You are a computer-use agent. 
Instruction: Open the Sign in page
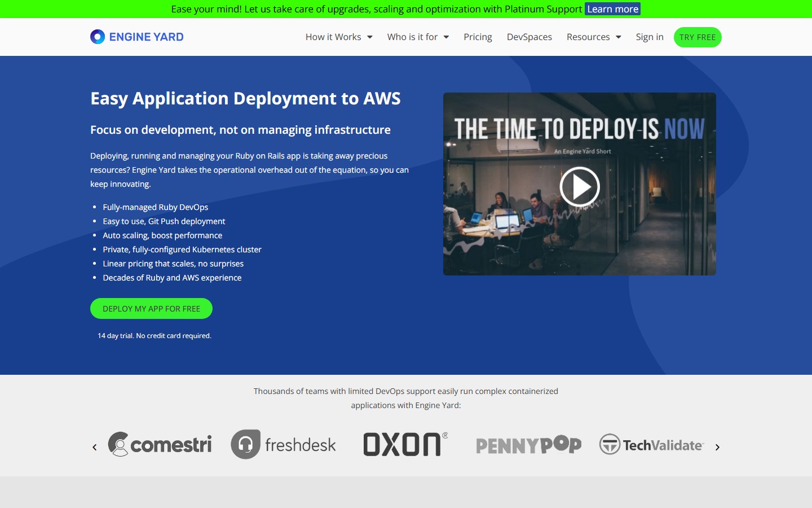tap(650, 37)
